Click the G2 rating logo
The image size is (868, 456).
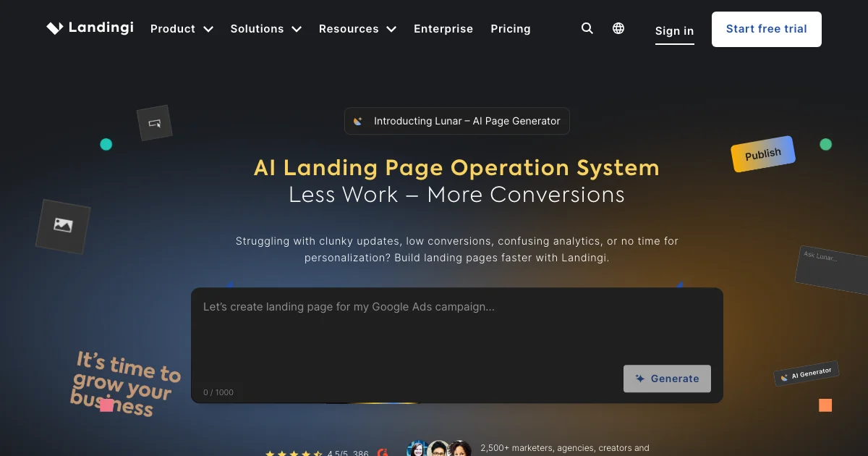point(383,452)
